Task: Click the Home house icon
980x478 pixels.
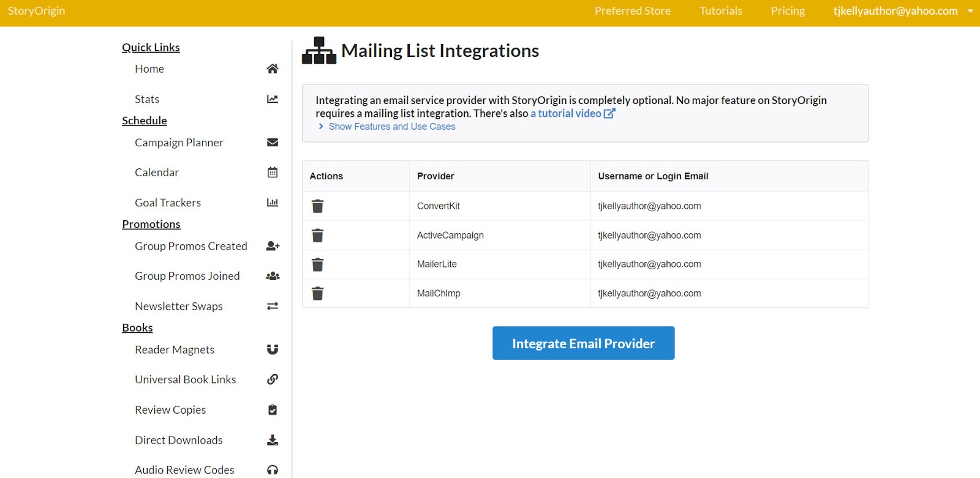Action: click(x=273, y=69)
